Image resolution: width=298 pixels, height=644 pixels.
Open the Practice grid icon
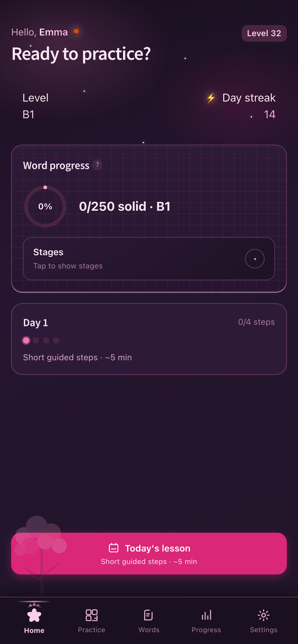(92, 615)
